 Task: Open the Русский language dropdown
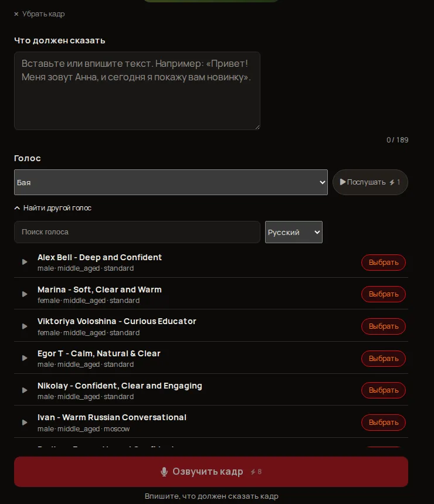(x=294, y=232)
